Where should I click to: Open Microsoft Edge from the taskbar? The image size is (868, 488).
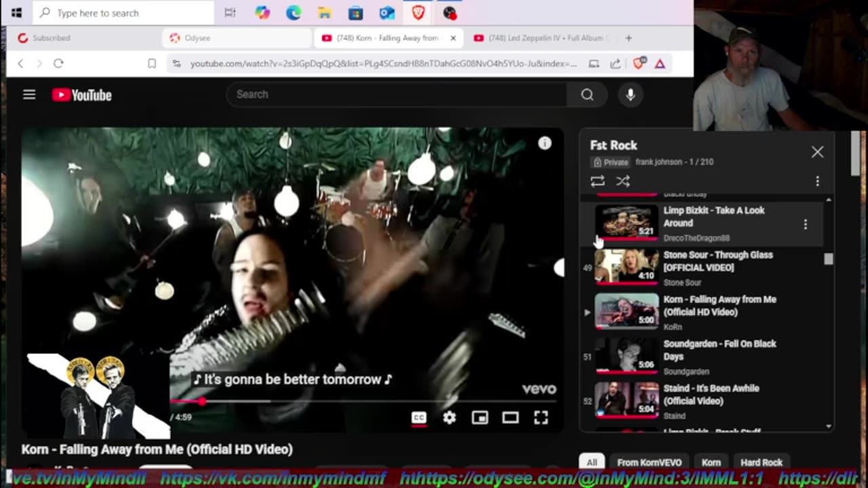coord(294,13)
